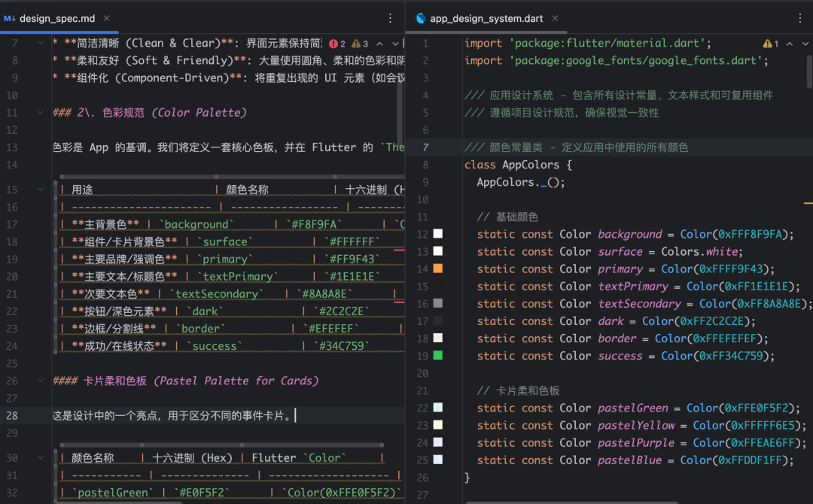813x504 pixels.
Task: Close the app_design_system.dart tab
Action: 555,18
